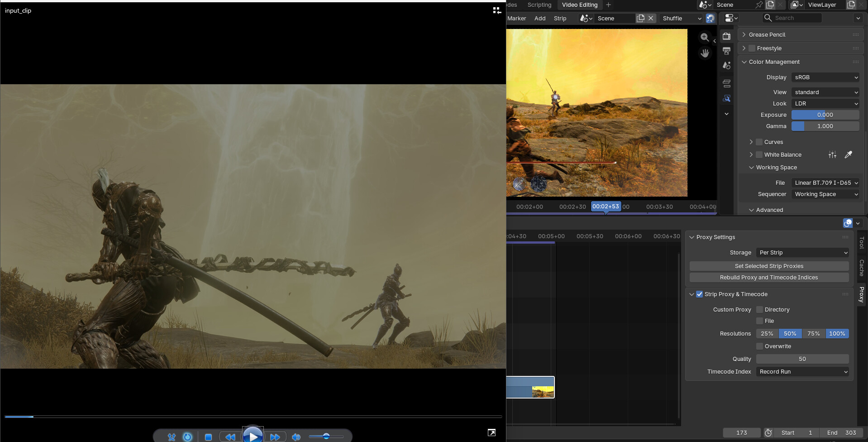Open the View standard dropdown
868x442 pixels.
pyautogui.click(x=825, y=92)
